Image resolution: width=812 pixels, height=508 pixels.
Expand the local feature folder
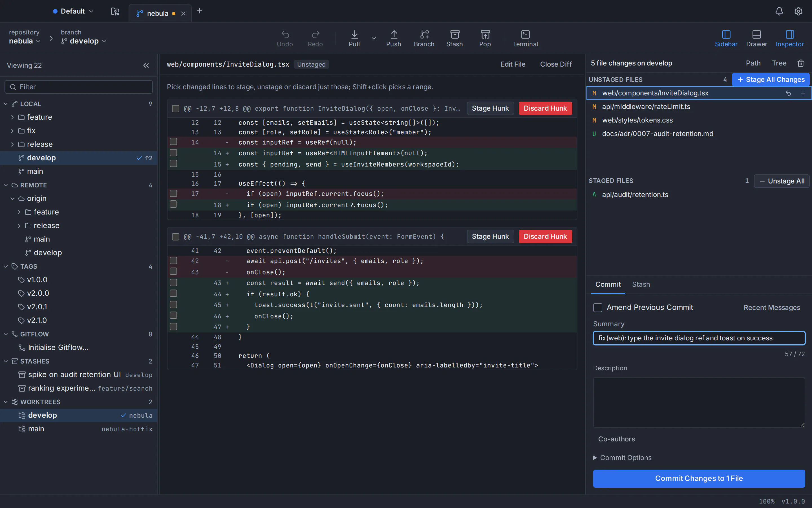[12, 117]
